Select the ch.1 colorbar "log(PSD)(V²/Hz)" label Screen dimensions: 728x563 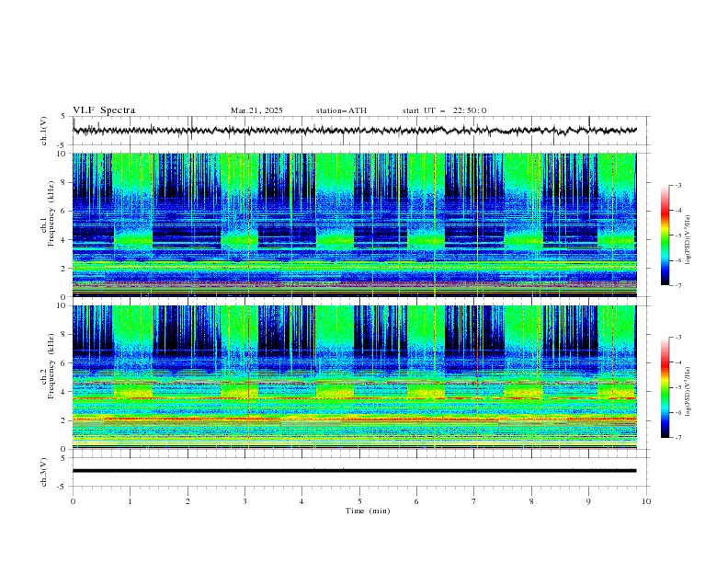pos(688,240)
